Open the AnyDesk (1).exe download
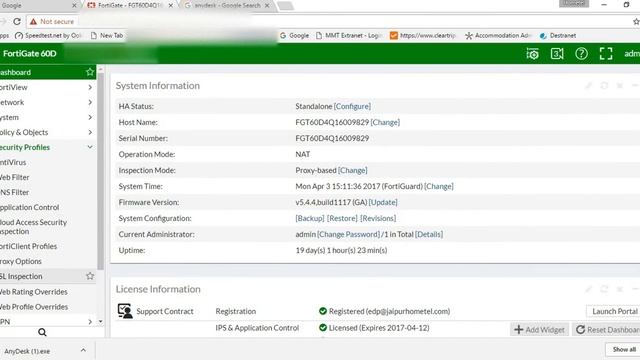640x360 pixels. (x=27, y=351)
